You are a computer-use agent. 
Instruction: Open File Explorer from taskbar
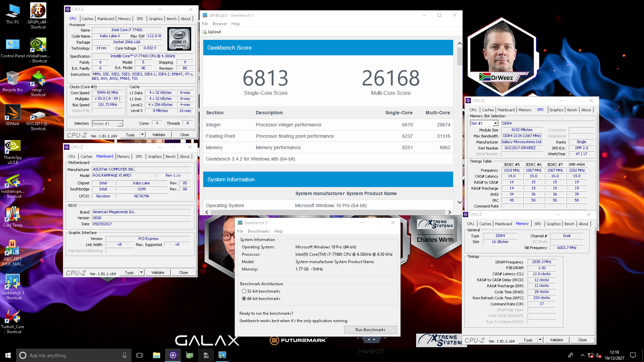[x=156, y=355]
